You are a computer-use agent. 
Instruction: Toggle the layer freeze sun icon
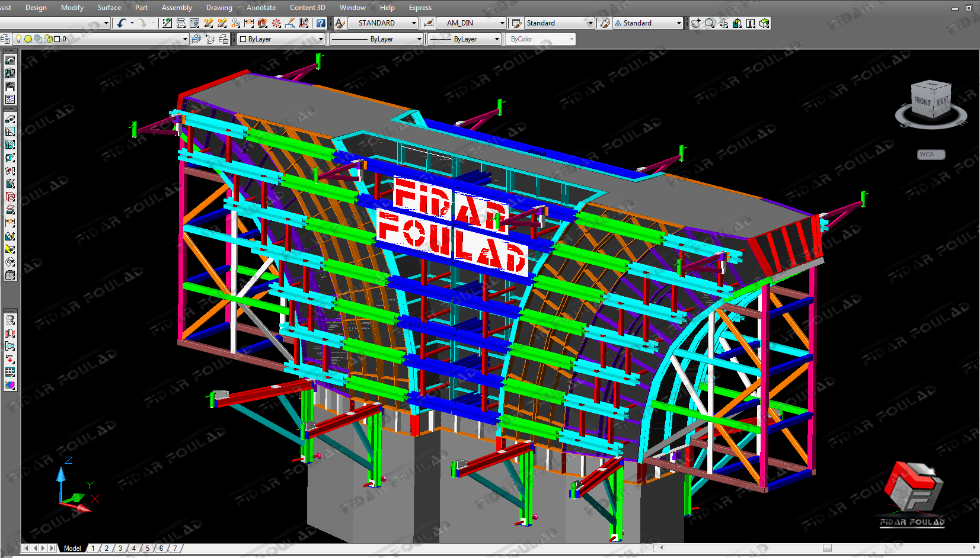click(x=28, y=39)
